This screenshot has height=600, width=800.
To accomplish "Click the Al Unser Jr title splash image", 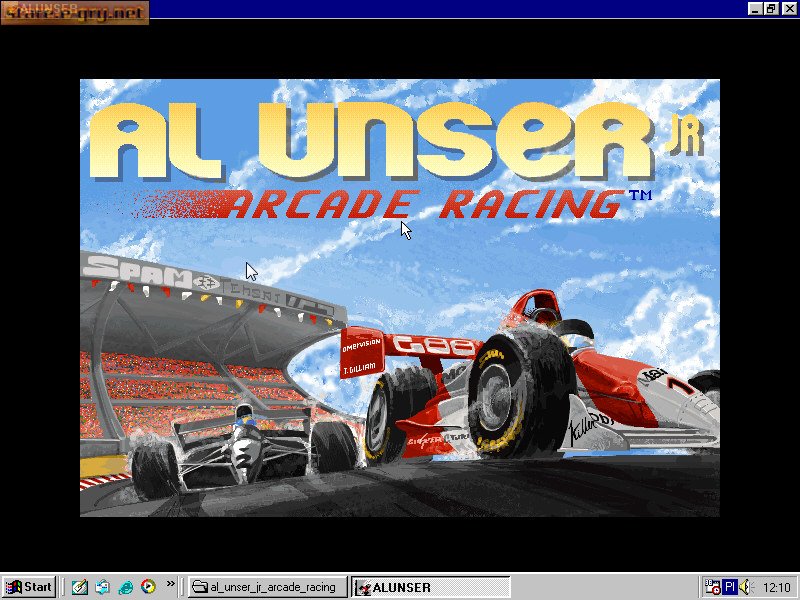I will (x=400, y=298).
